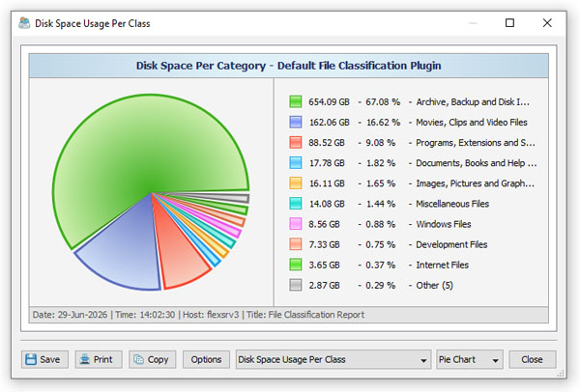580x392 pixels.
Task: Click the red Programs, Extensions legend swatch
Action: pos(296,142)
